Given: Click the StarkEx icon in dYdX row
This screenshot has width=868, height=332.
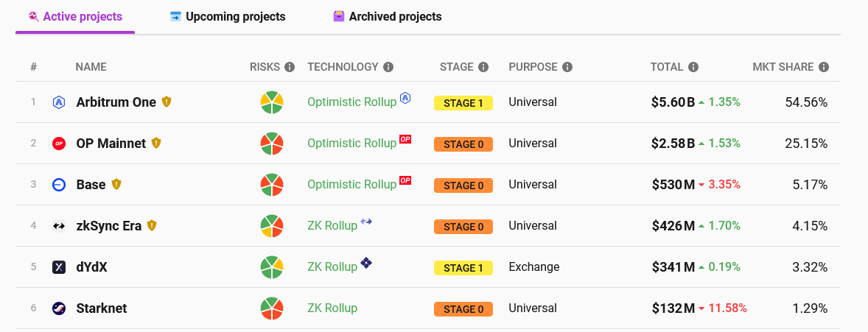Looking at the screenshot, I should (x=366, y=263).
